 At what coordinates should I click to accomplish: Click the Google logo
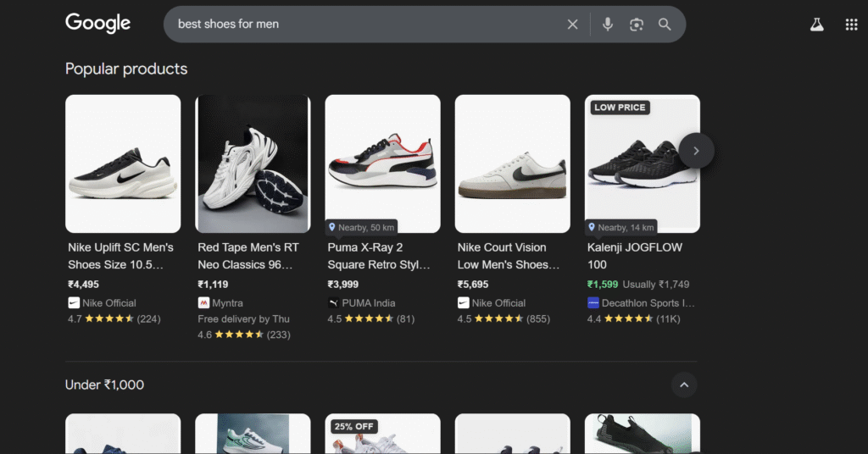(x=98, y=24)
